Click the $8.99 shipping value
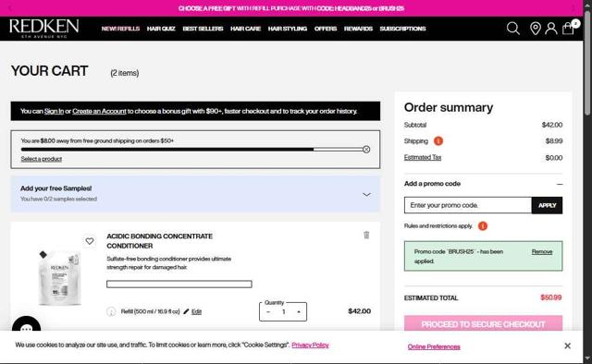 [553, 141]
